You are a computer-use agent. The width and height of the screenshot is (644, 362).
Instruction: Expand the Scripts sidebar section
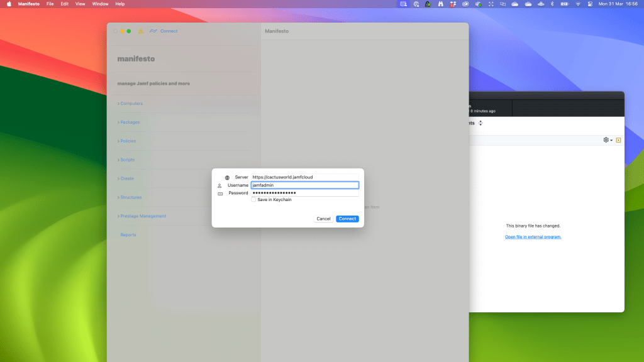[127, 160]
